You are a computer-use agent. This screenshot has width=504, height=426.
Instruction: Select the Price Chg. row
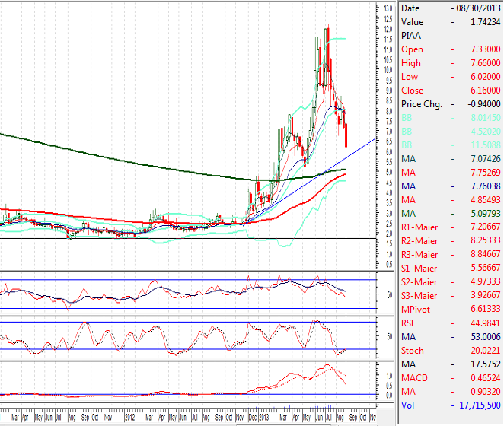(449, 104)
